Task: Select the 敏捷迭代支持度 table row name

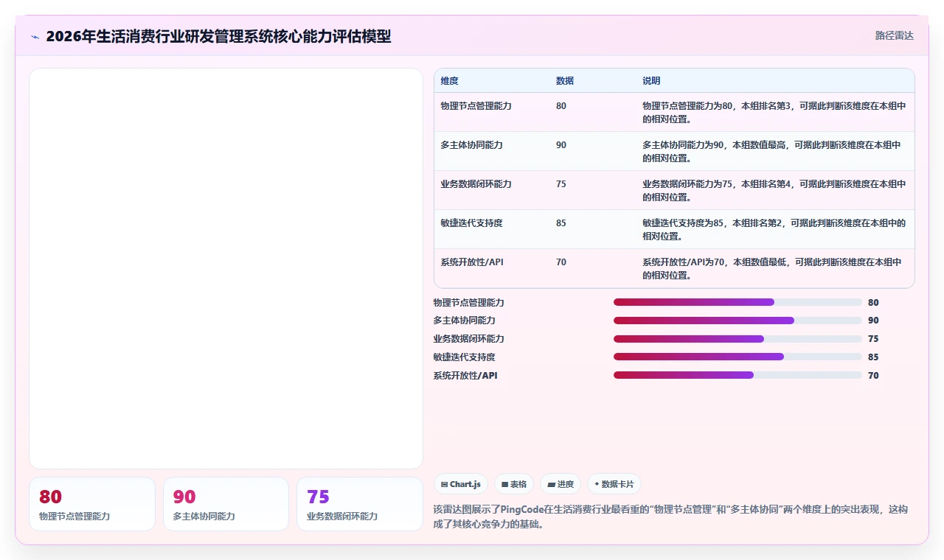Action: pyautogui.click(x=472, y=223)
